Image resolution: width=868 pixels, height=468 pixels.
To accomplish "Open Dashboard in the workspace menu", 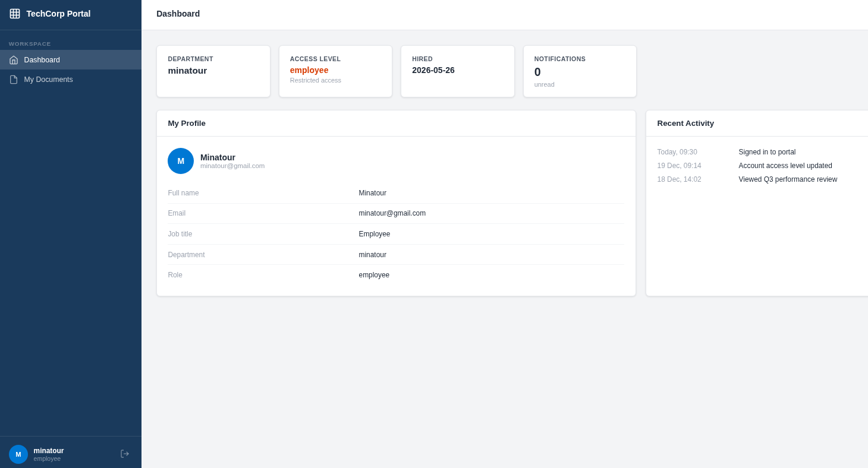I will click(x=71, y=60).
